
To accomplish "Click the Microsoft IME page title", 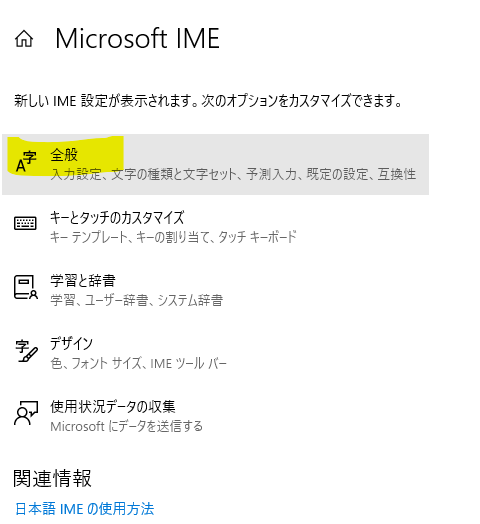I will 137,39.
